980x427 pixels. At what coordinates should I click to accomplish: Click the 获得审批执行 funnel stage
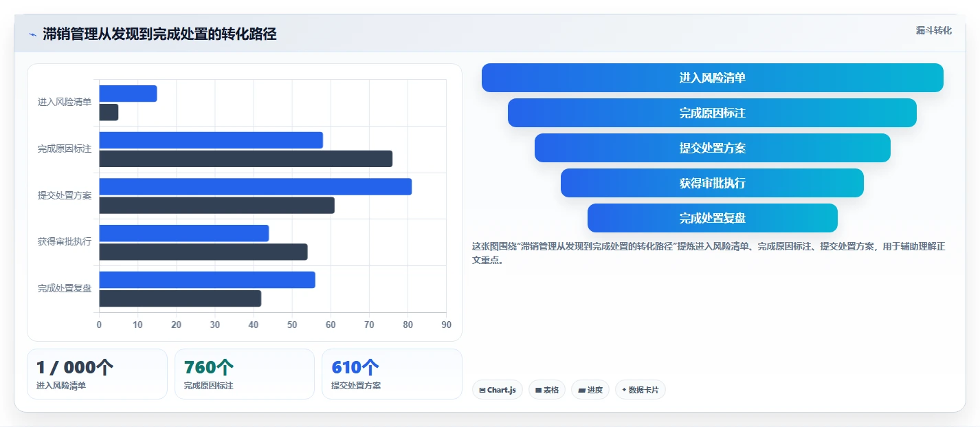point(712,183)
